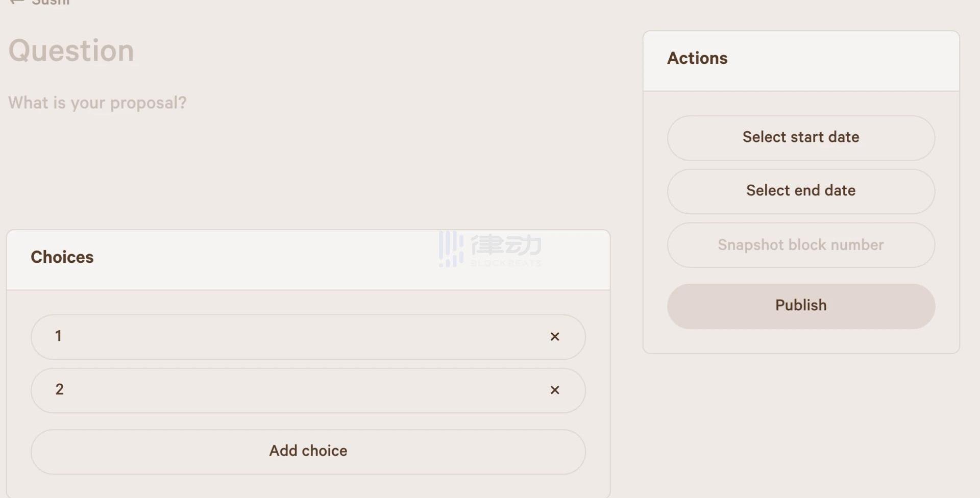Open the Select end date picker
The image size is (980, 498).
tap(801, 191)
